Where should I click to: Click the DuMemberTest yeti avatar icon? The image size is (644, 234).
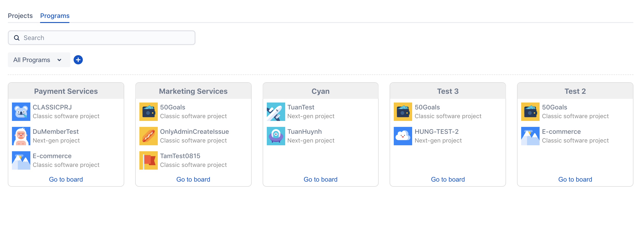[21, 136]
